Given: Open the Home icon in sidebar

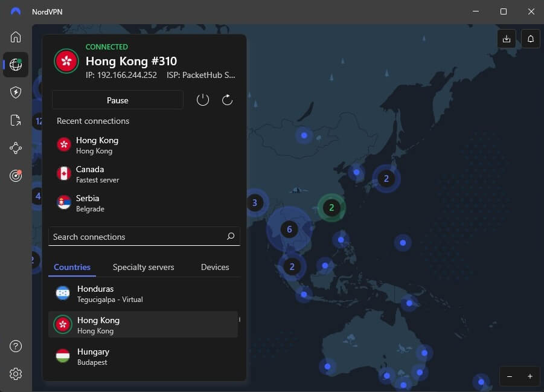Looking at the screenshot, I should [16, 37].
